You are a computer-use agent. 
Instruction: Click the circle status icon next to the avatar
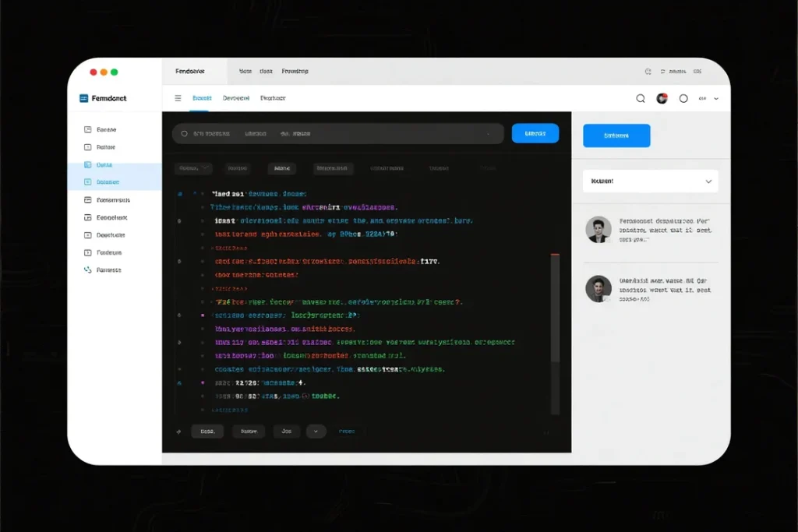pyautogui.click(x=683, y=98)
